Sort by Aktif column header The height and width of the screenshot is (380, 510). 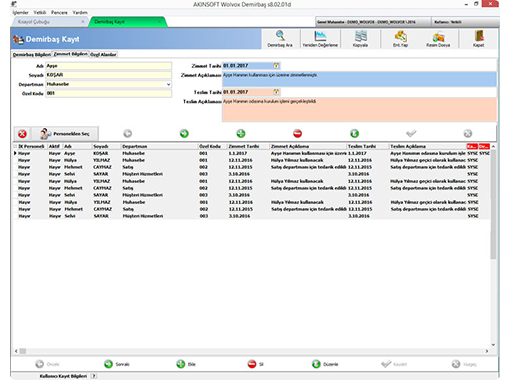coord(55,146)
